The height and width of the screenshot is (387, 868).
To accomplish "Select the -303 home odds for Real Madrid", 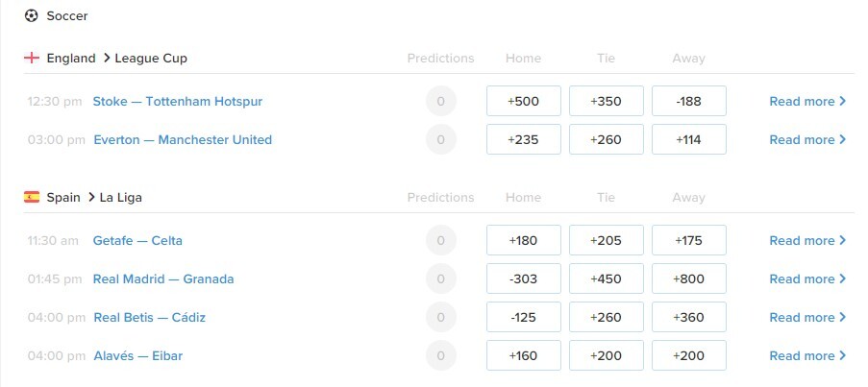I will click(x=524, y=278).
